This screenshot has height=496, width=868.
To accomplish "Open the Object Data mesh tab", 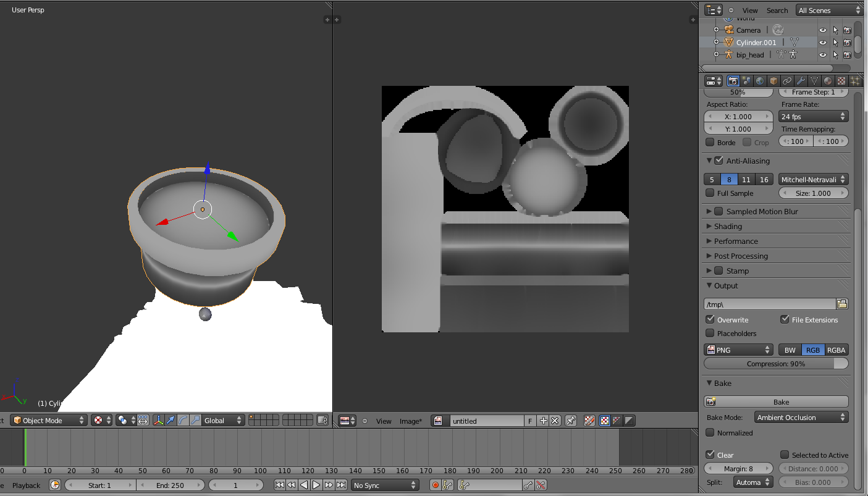I will (814, 81).
